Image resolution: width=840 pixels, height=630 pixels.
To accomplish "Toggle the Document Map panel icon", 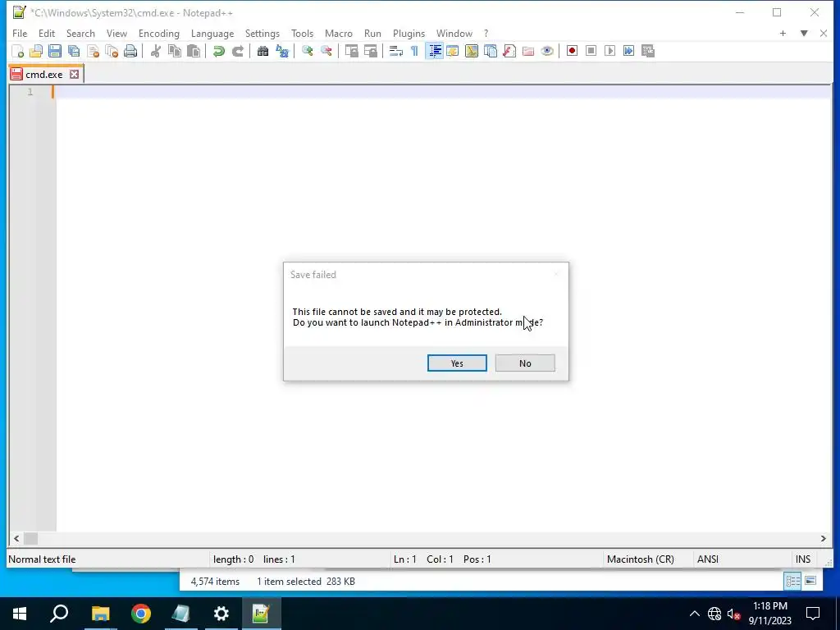I will point(472,51).
